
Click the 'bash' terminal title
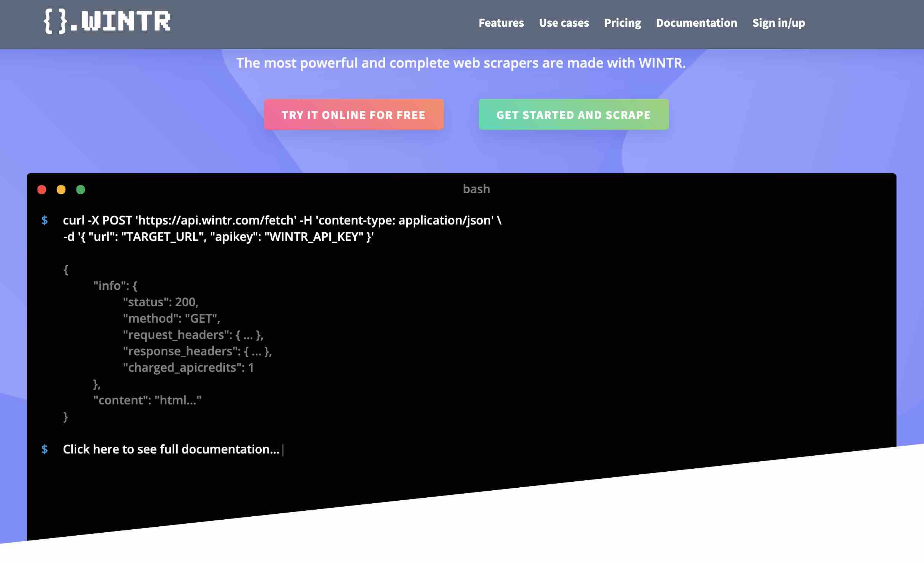(x=476, y=189)
